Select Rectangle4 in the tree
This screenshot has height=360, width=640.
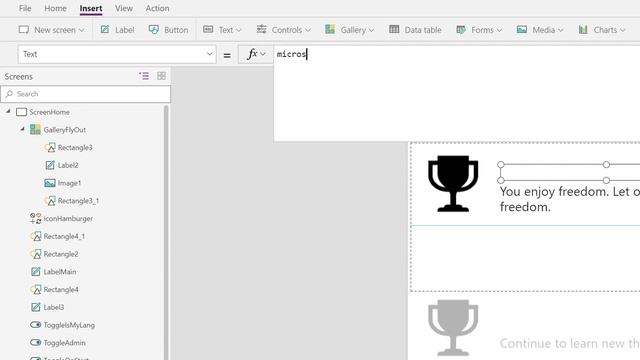[61, 289]
